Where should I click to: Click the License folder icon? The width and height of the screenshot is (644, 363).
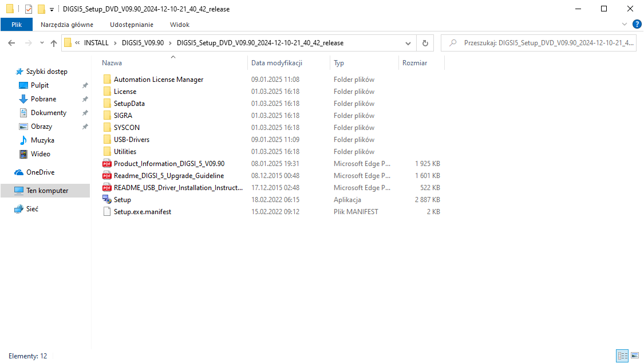point(107,91)
